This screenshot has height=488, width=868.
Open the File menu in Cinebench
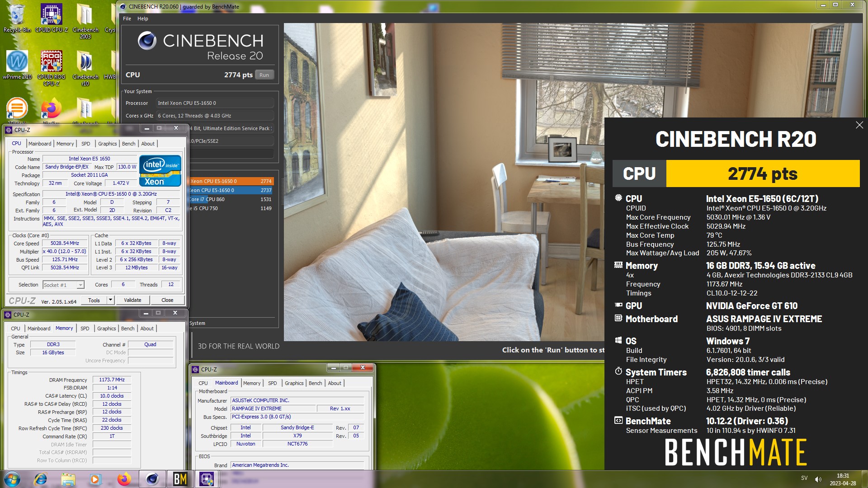click(x=127, y=19)
